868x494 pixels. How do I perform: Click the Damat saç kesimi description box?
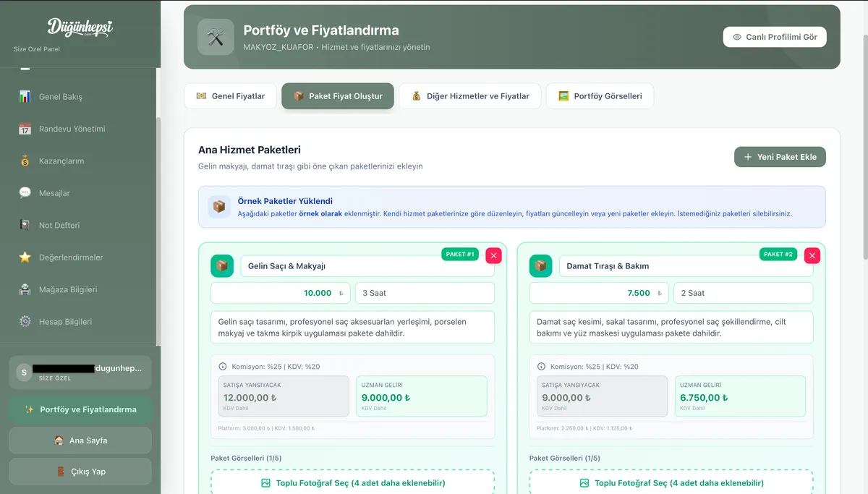671,328
